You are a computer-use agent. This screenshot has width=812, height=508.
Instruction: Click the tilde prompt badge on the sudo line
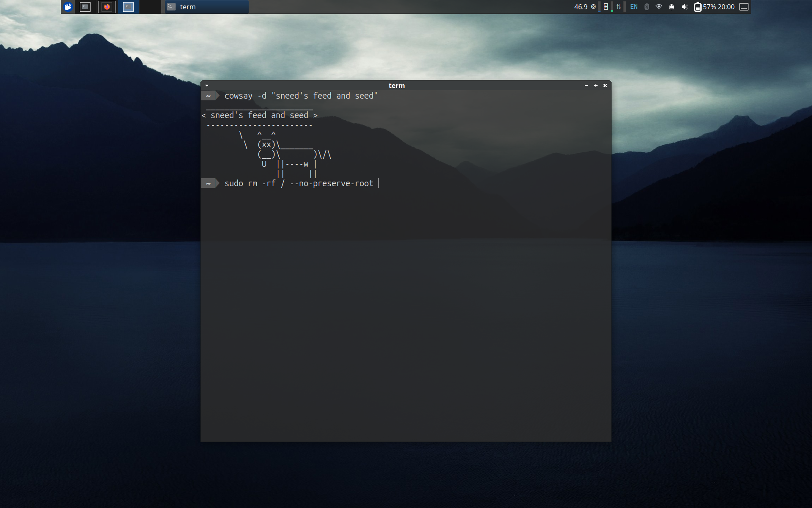210,183
